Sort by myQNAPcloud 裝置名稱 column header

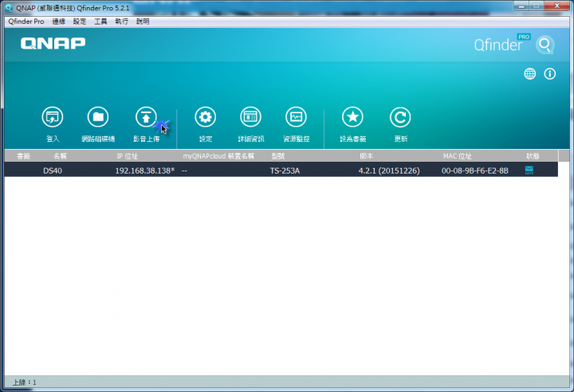[x=218, y=156]
